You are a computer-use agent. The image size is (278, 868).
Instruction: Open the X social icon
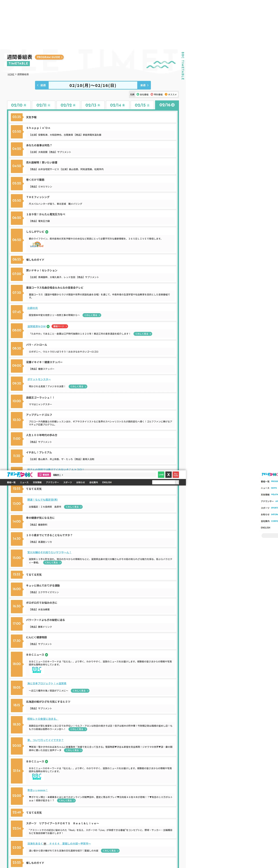pos(168,475)
